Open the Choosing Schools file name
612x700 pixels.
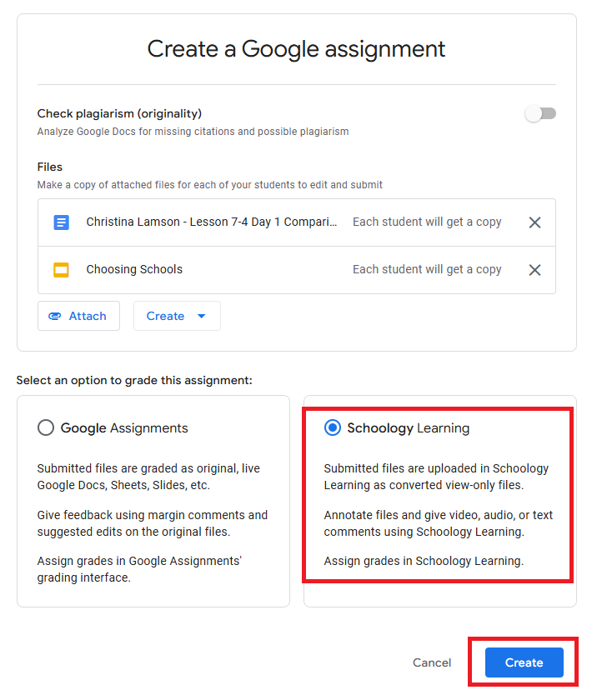click(x=134, y=270)
